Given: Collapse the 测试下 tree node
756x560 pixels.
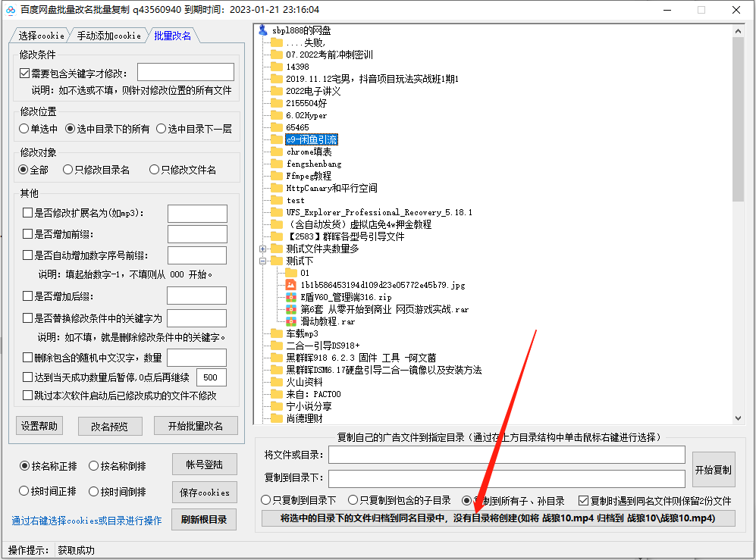Looking at the screenshot, I should coord(264,260).
